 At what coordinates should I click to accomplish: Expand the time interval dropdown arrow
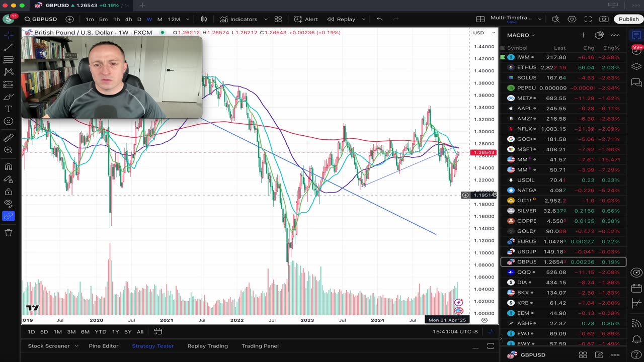click(188, 19)
